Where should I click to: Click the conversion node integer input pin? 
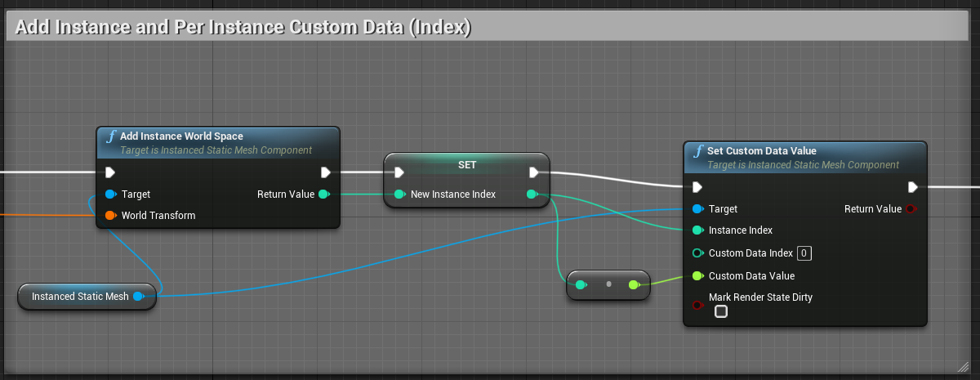point(581,284)
